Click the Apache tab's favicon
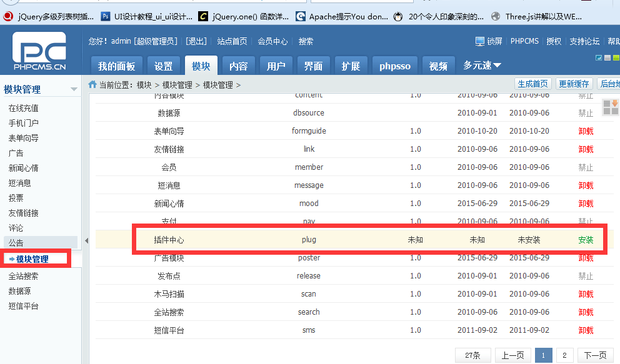Screen dimensions: 620x364 [301, 16]
